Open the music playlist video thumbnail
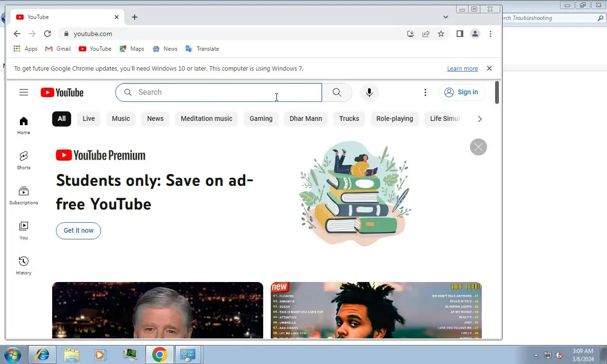607x364 pixels. (376, 310)
